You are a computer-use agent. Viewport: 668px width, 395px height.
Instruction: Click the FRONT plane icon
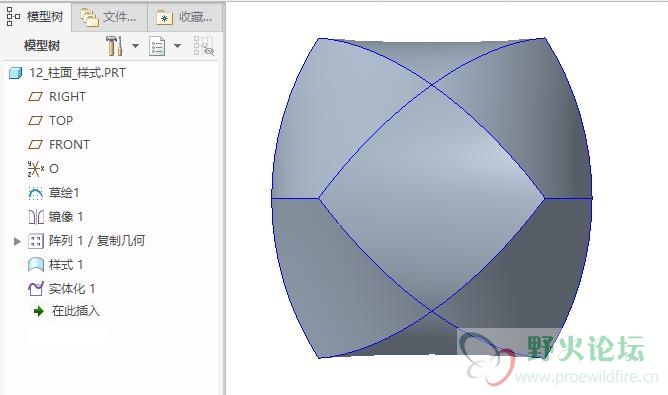(x=35, y=145)
